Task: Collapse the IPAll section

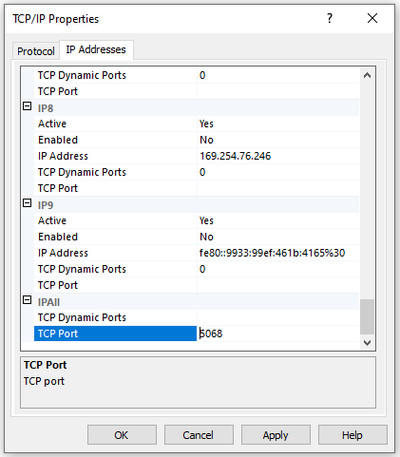Action: 27,300
